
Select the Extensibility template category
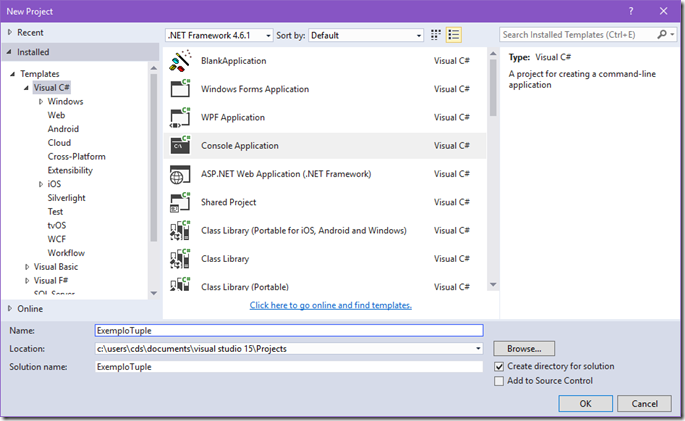pos(70,170)
